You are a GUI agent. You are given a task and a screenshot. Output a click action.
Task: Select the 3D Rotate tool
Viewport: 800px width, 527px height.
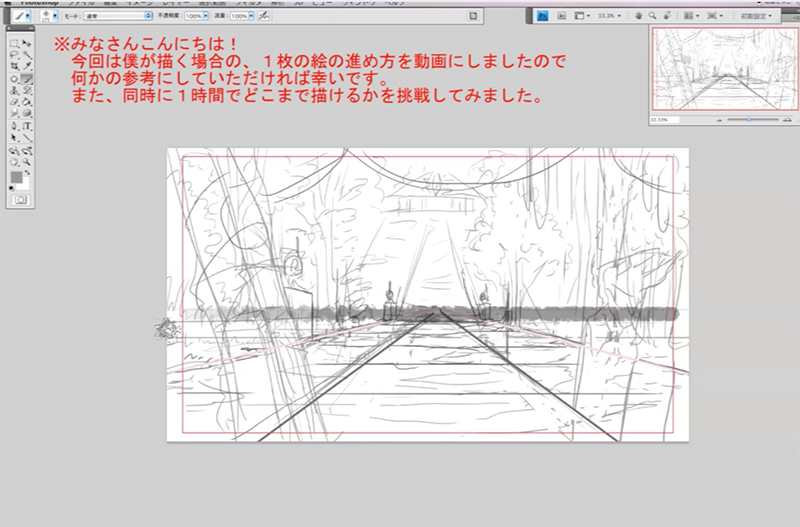coord(14,151)
